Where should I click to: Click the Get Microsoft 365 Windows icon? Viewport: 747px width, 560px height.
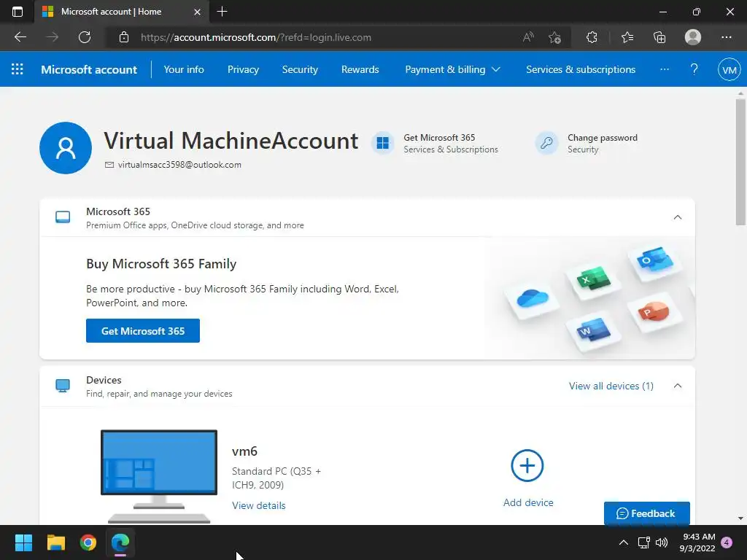pos(382,143)
